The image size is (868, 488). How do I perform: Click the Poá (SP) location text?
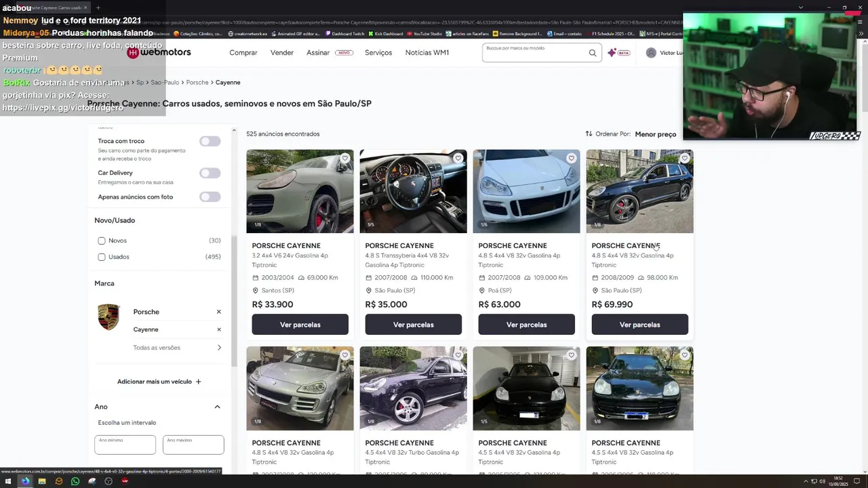(x=500, y=291)
